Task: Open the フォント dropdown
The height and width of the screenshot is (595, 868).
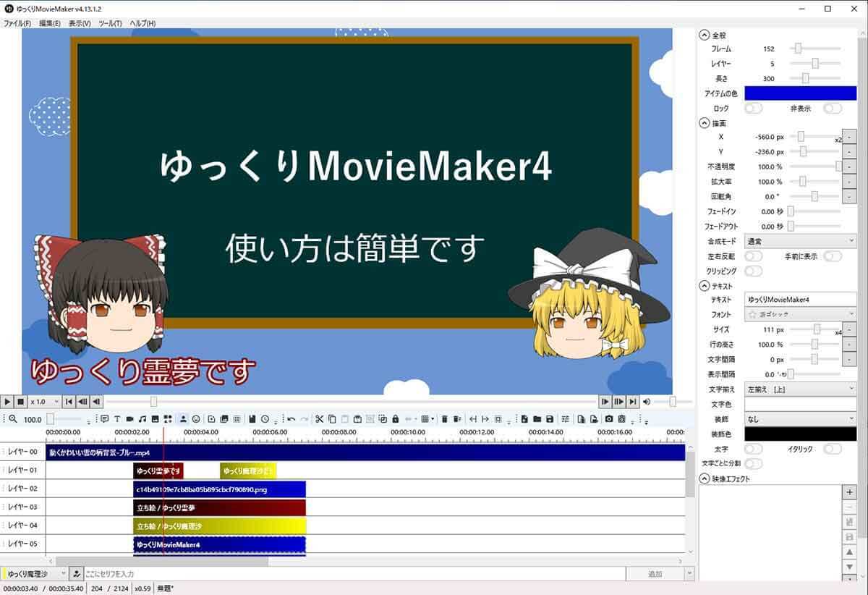Action: pyautogui.click(x=801, y=315)
